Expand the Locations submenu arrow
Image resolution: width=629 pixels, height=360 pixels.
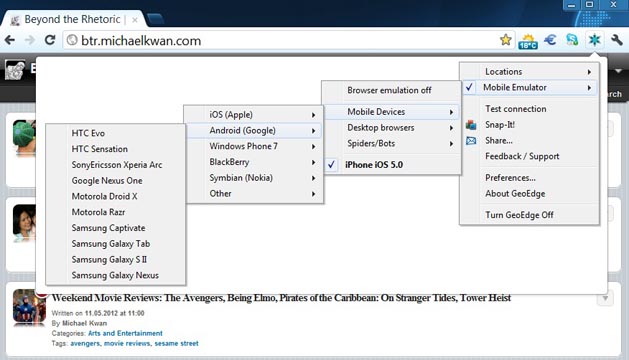click(589, 72)
